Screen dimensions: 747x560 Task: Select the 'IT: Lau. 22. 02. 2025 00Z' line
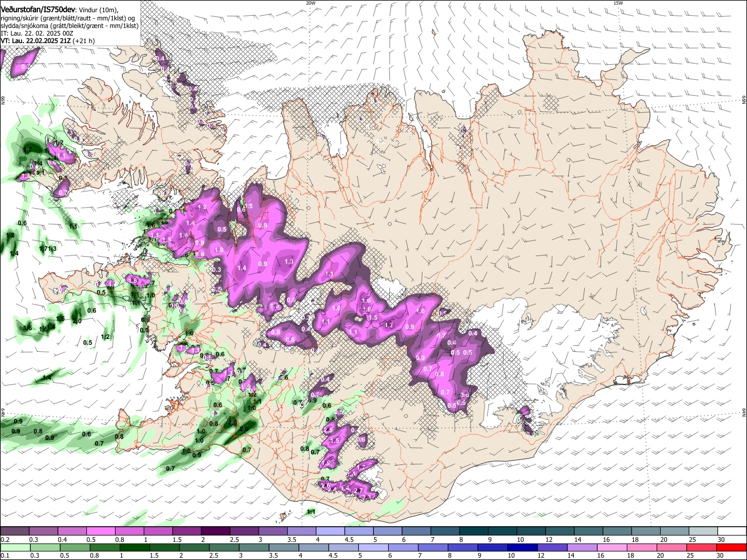point(36,33)
